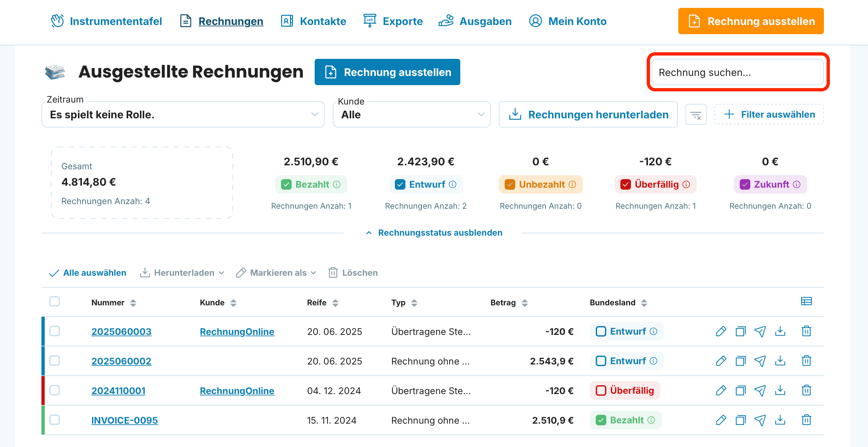Click orange Rechnung ausstellen button

coord(751,21)
